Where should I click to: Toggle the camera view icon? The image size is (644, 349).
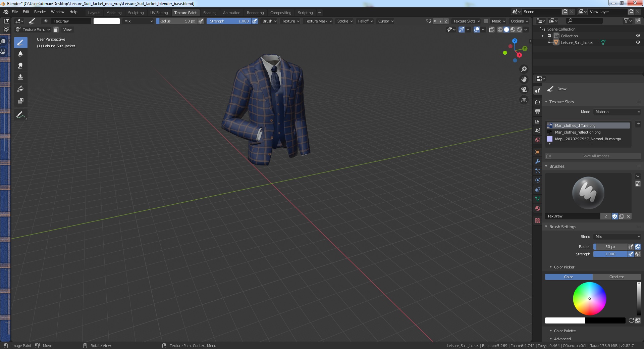tap(524, 90)
